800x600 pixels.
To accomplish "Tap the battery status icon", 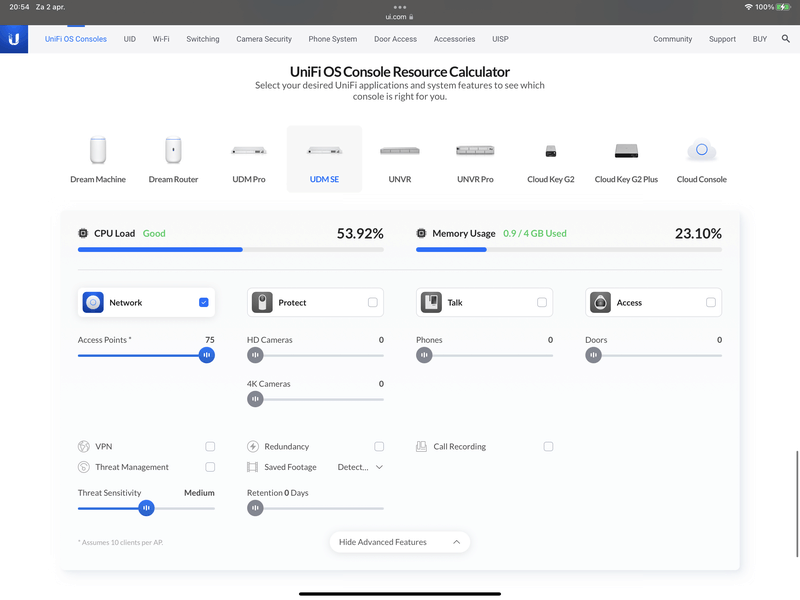I will click(x=784, y=7).
